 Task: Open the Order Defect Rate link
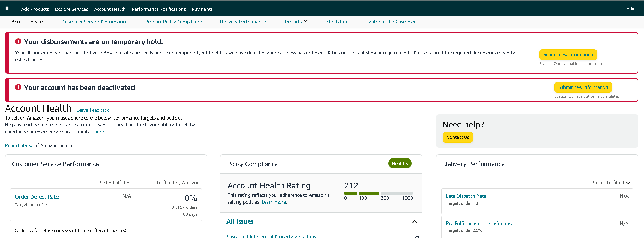[x=37, y=197]
